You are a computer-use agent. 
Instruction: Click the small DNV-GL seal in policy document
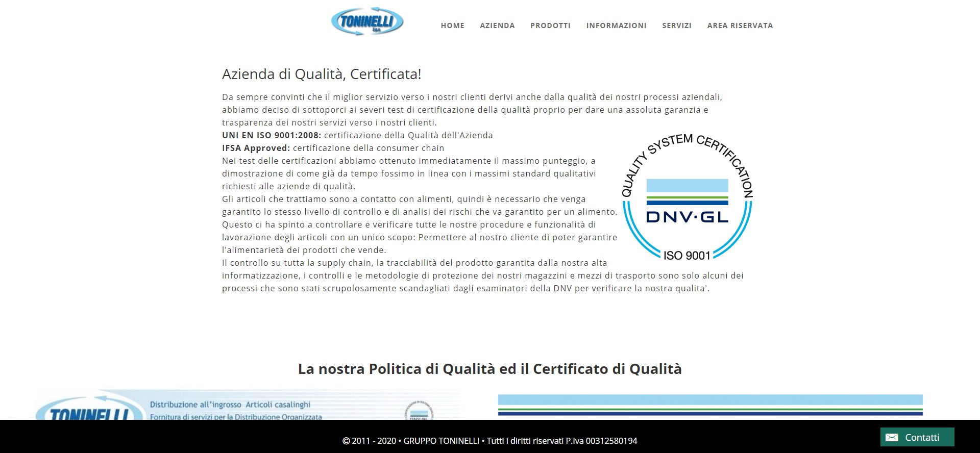(x=419, y=411)
